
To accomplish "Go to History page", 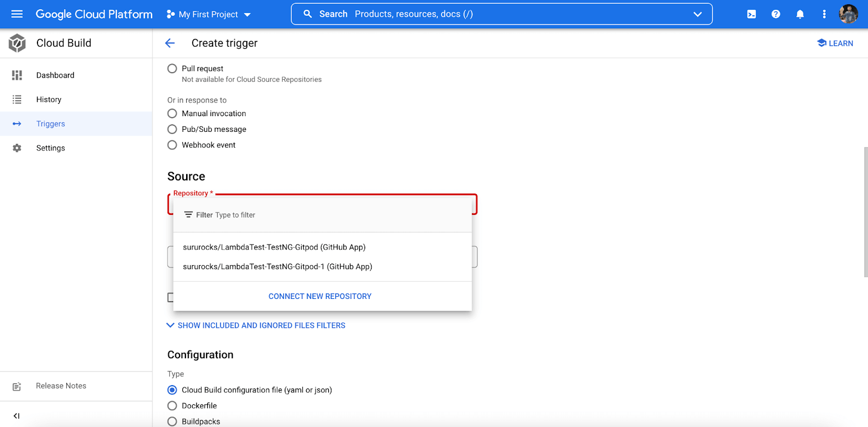I will click(76, 99).
